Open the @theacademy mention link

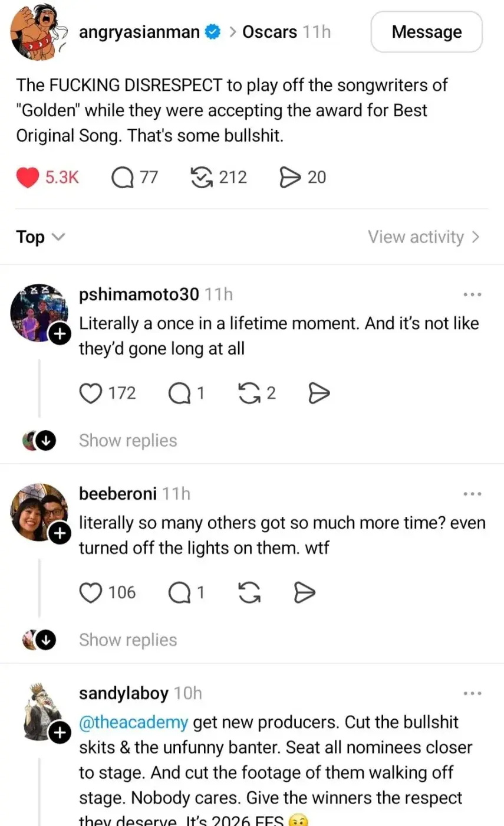point(133,722)
